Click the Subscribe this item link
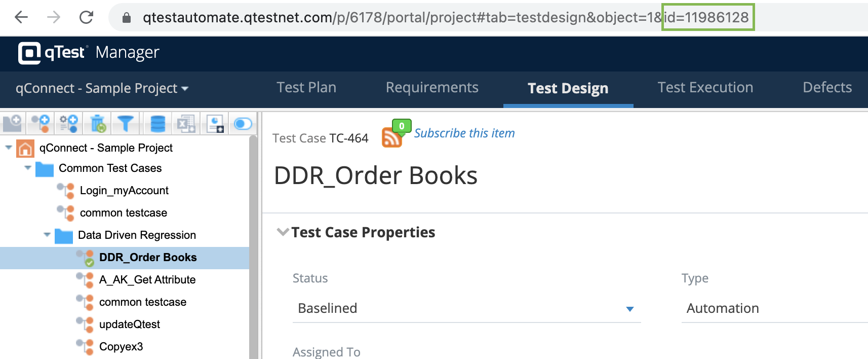Image resolution: width=868 pixels, height=359 pixels. click(x=464, y=133)
